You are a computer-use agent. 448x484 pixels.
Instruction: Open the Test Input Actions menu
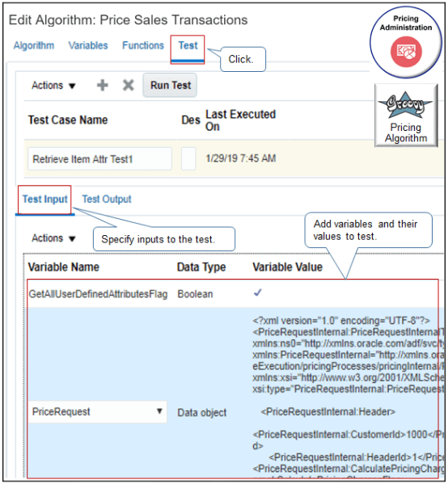[53, 238]
